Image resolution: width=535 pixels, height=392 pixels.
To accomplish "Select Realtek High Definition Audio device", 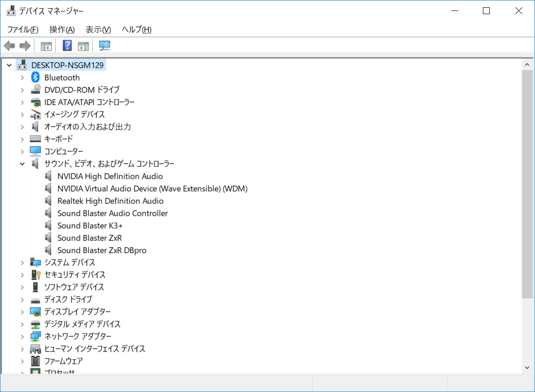I will click(110, 201).
